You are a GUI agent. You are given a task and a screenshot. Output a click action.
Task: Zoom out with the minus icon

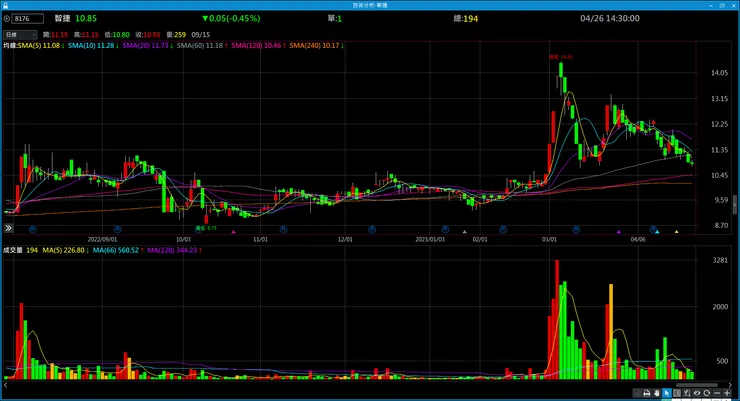tap(717, 393)
